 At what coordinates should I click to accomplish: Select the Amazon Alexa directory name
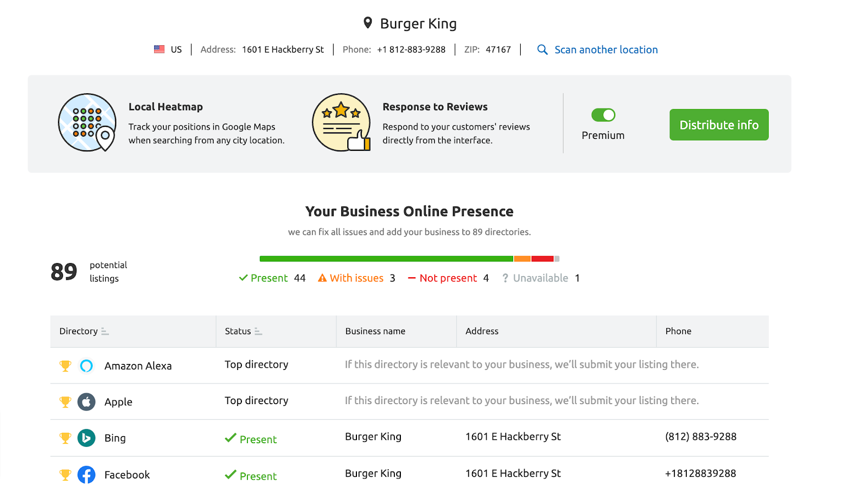[x=138, y=366]
